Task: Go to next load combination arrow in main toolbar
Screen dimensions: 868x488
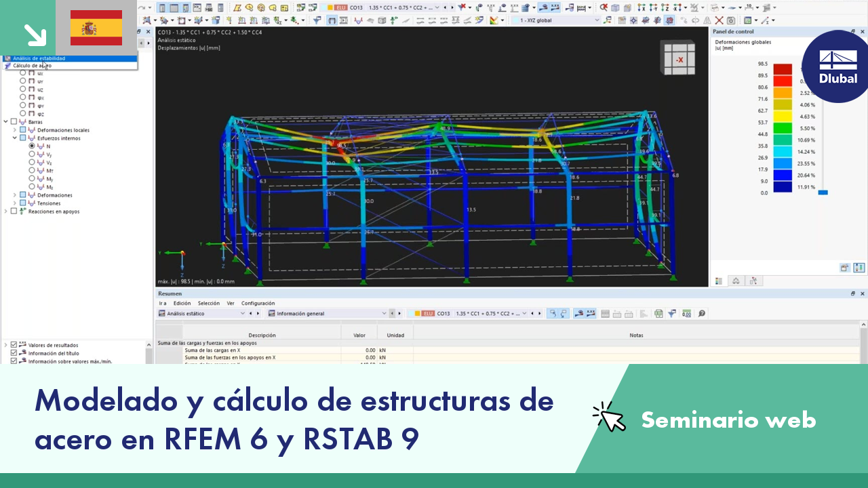Action: point(453,7)
